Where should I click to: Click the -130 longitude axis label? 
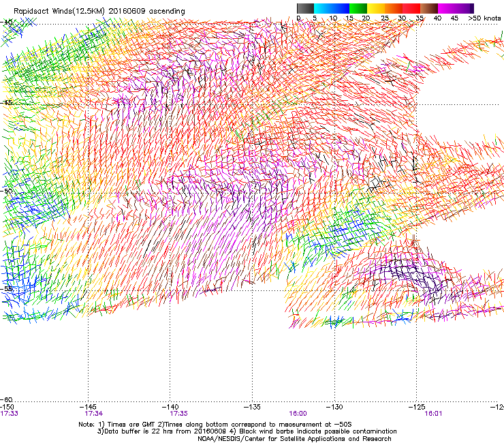[x=334, y=407]
